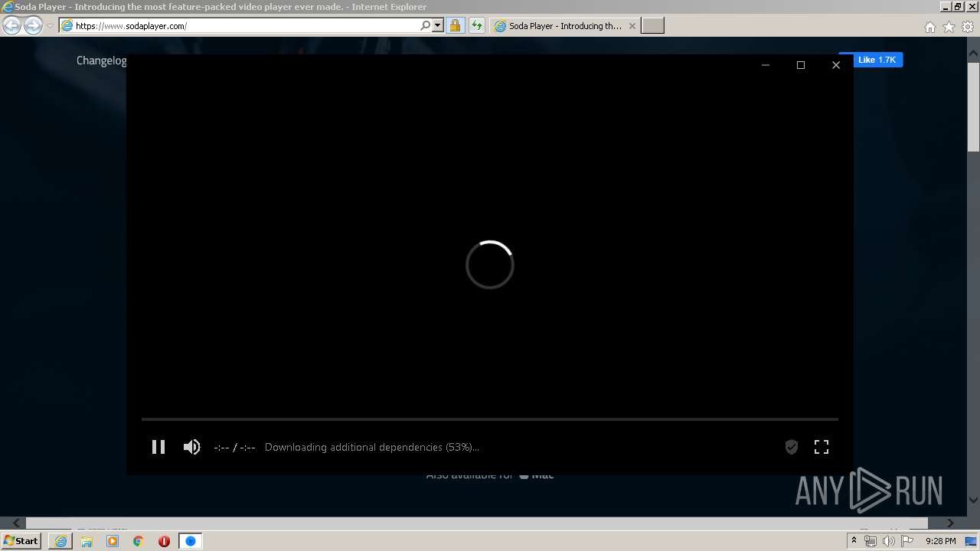
Task: Mute the Soda Player volume
Action: pyautogui.click(x=191, y=447)
